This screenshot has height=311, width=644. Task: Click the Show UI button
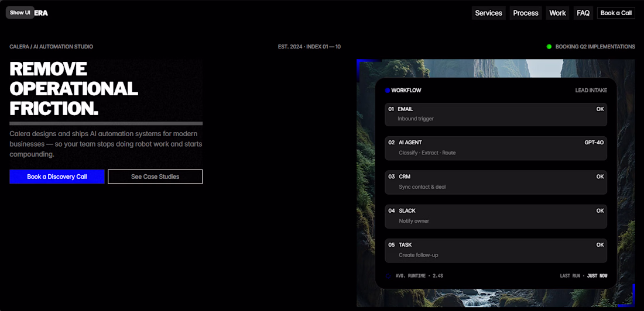(20, 13)
